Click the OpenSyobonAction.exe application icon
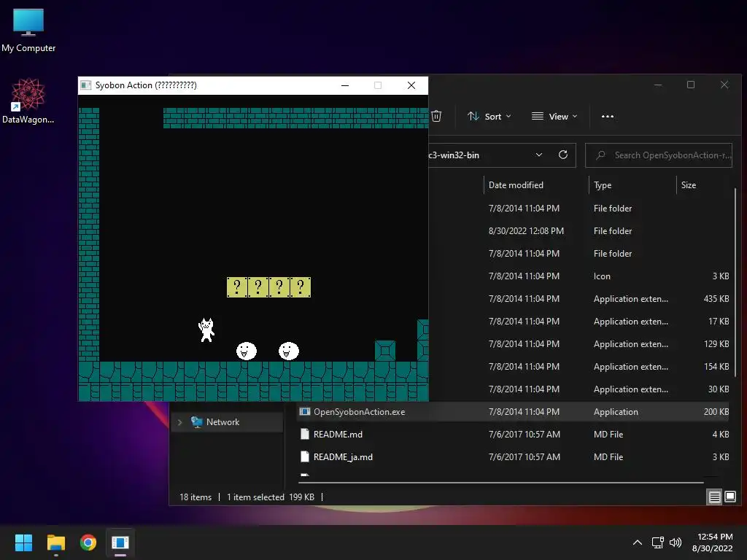 (x=305, y=412)
